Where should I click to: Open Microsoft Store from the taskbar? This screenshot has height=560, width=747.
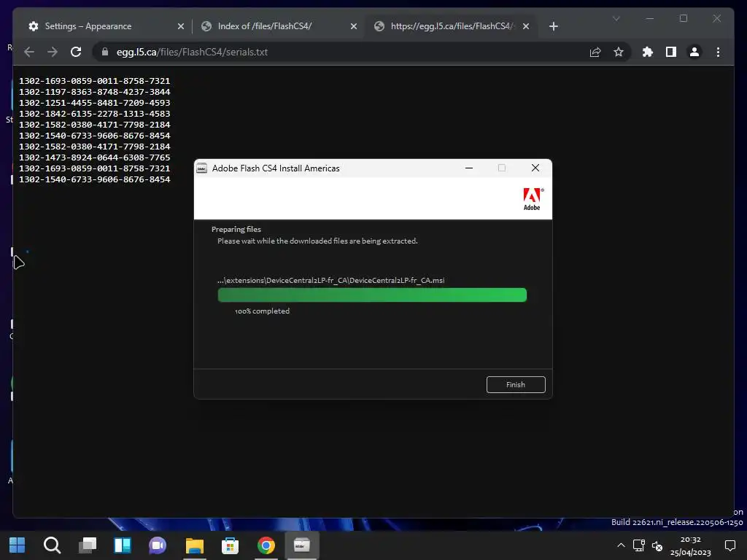point(230,545)
